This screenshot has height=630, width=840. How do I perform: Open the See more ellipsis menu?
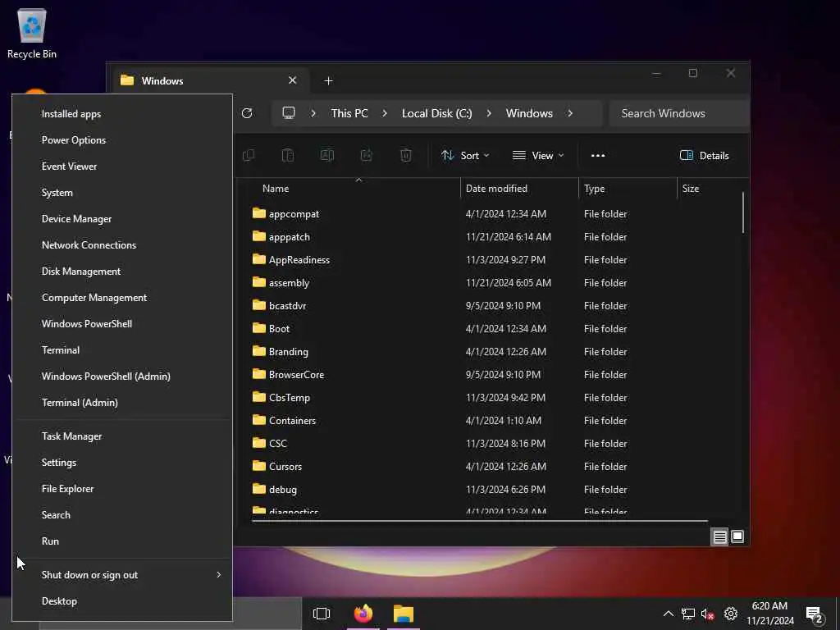click(598, 155)
